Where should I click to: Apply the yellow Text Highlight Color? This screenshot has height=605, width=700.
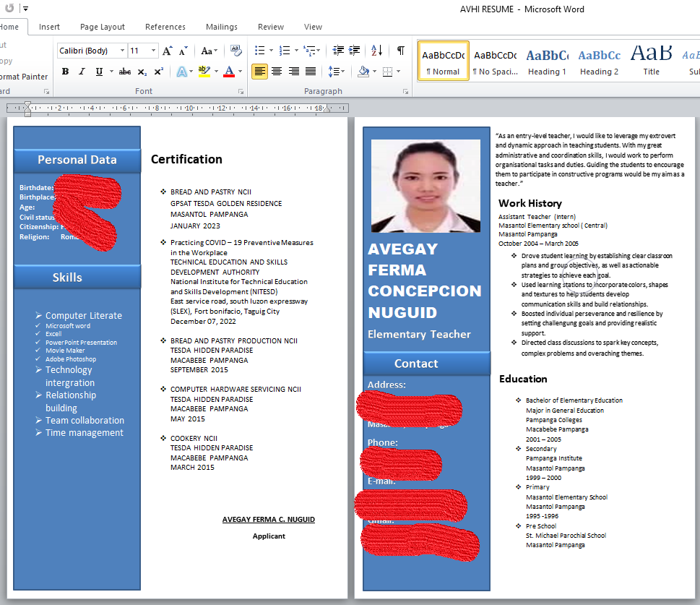tap(204, 72)
